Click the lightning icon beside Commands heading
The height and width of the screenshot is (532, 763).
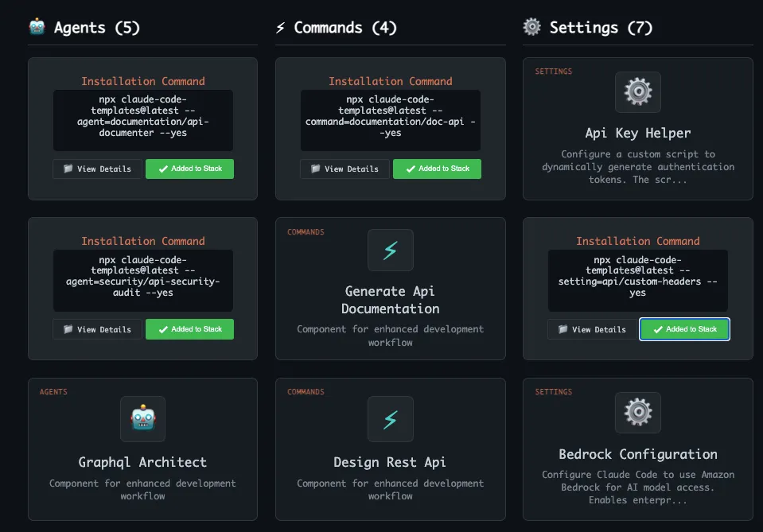[280, 28]
